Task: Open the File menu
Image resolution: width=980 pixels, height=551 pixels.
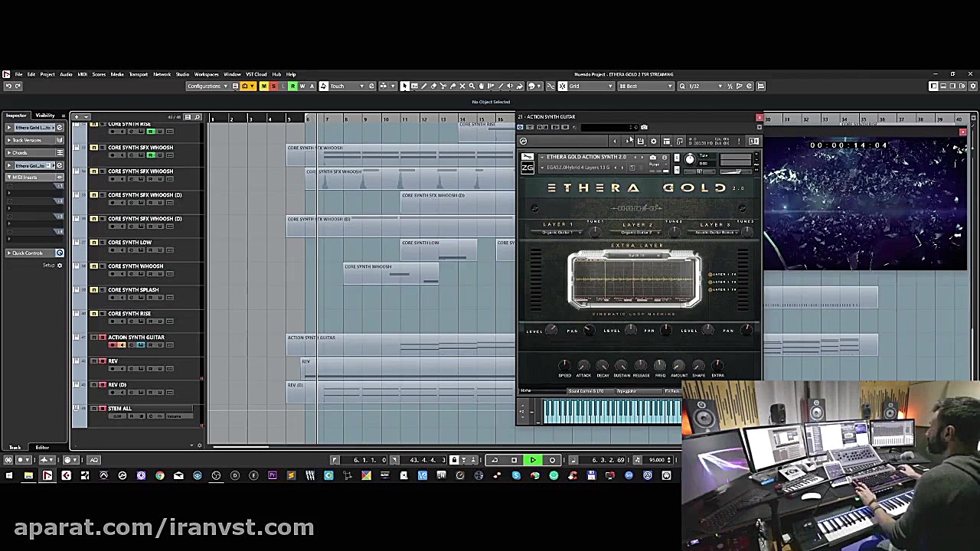Action: 18,74
